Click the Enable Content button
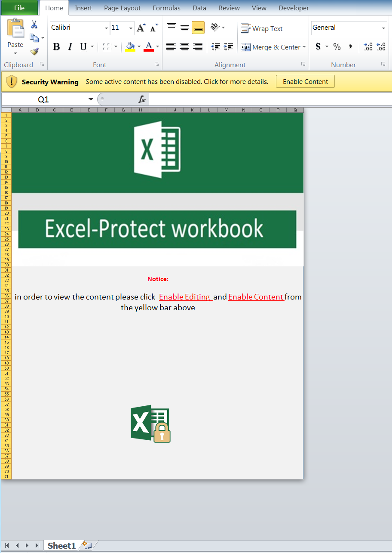Image resolution: width=392 pixels, height=553 pixels. click(305, 82)
